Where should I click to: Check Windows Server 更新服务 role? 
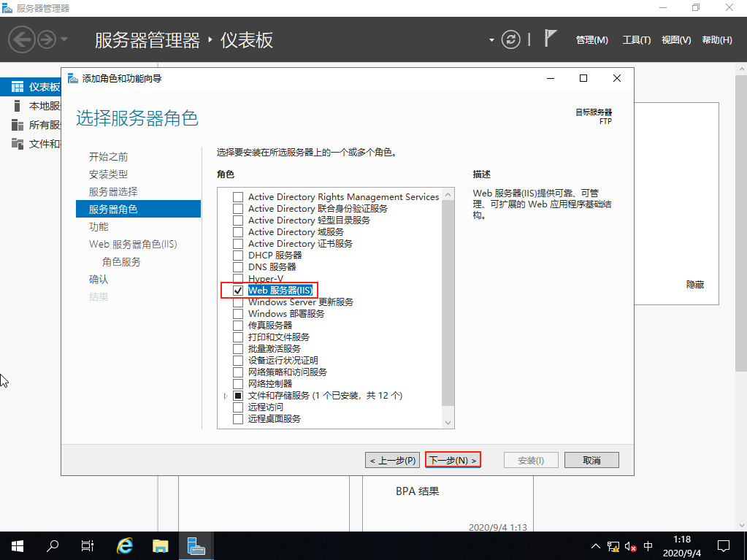pyautogui.click(x=238, y=302)
